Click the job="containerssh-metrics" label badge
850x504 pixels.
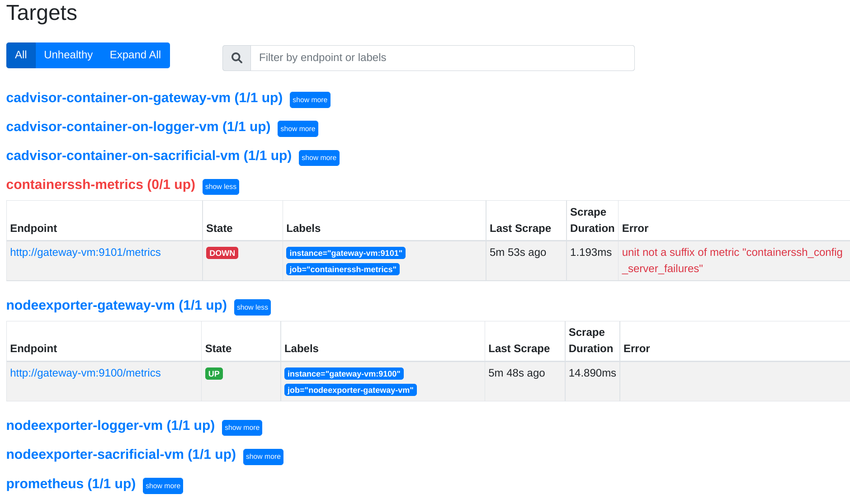coord(343,269)
